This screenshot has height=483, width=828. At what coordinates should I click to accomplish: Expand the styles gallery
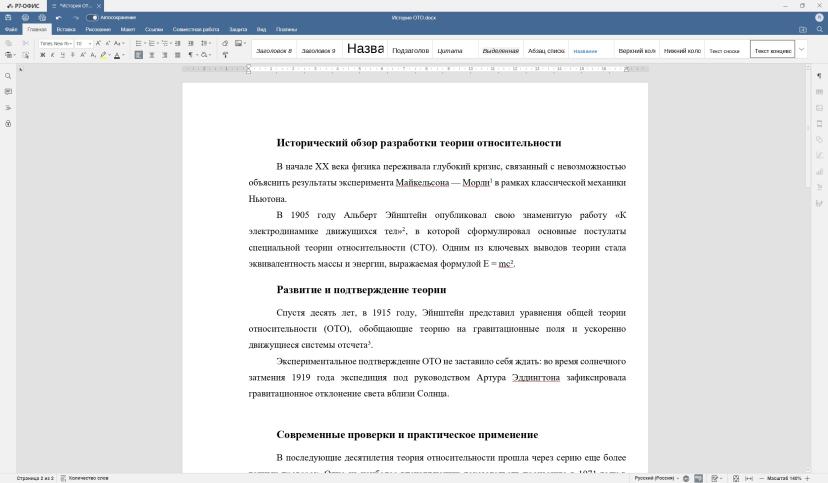tap(801, 50)
